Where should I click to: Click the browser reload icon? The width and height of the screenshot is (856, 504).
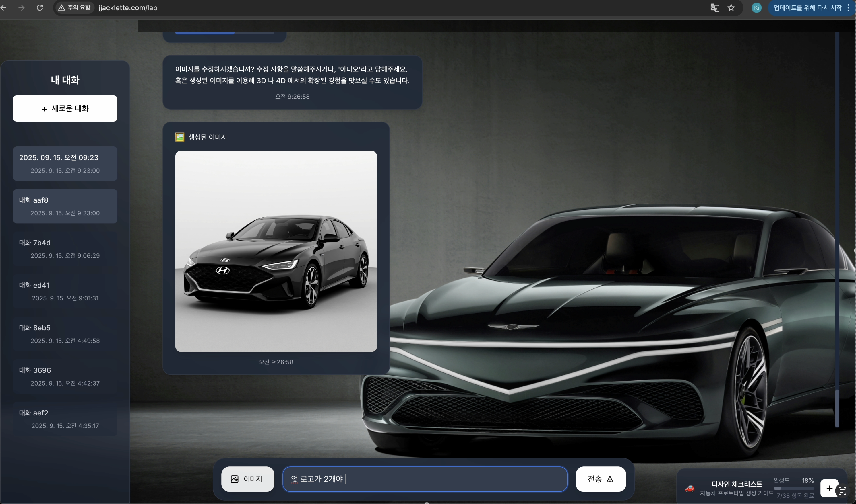pyautogui.click(x=40, y=7)
